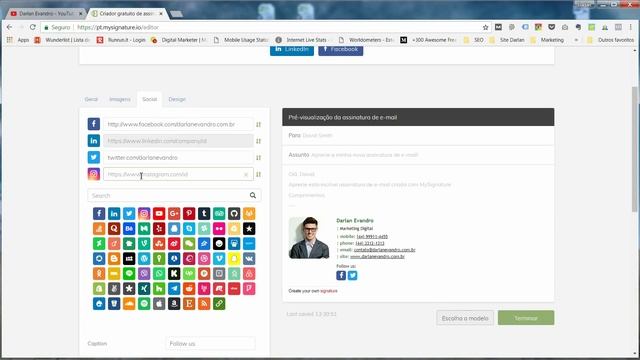Add the Quora social icon
This screenshot has width=640, height=360.
[114, 229]
